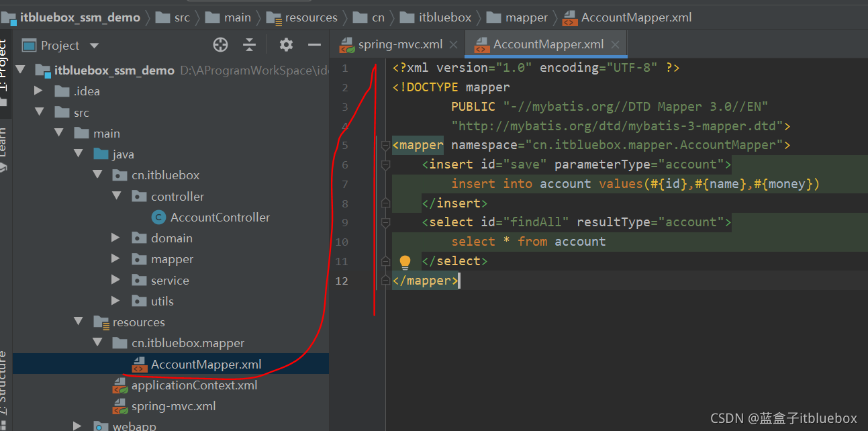Expand the utils package
Screen dimensions: 868x431
[116, 301]
